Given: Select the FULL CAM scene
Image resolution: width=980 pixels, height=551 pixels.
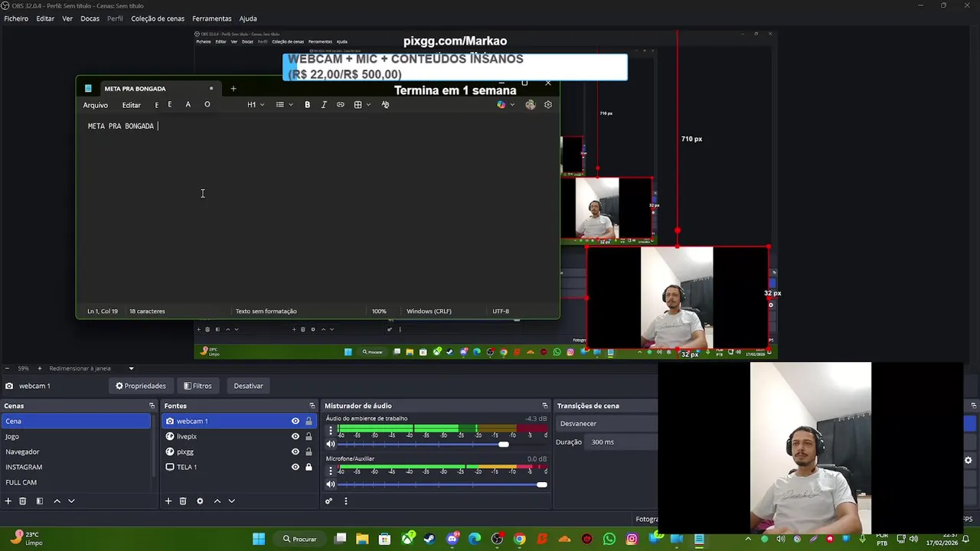Looking at the screenshot, I should click(x=76, y=482).
